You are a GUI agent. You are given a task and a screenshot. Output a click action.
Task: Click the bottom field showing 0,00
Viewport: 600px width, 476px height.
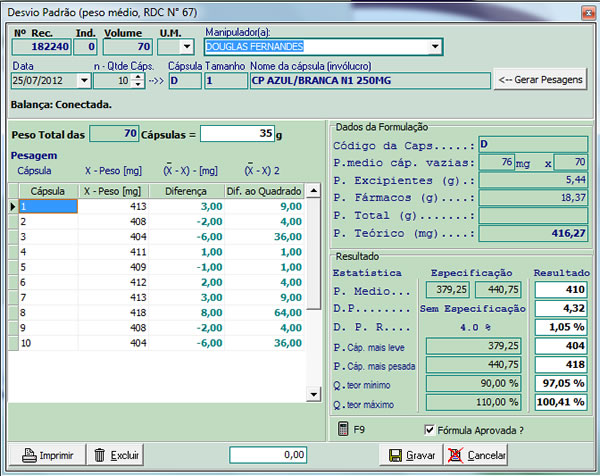point(268,455)
